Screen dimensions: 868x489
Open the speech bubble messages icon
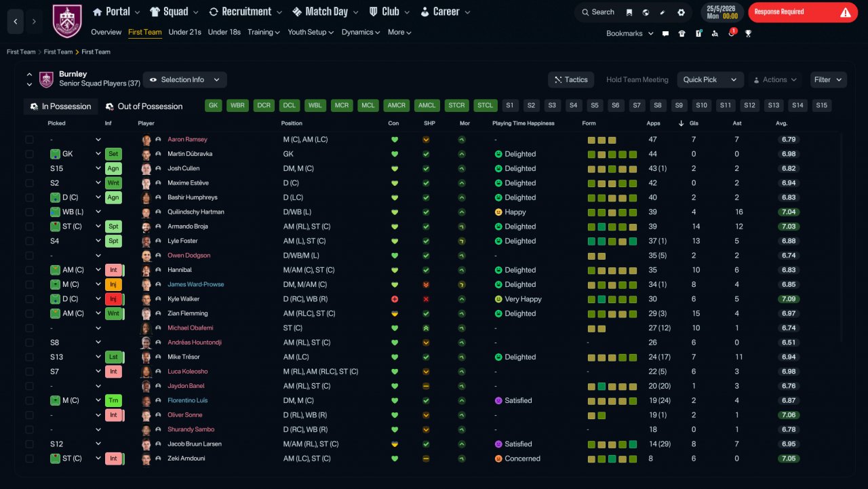click(665, 33)
